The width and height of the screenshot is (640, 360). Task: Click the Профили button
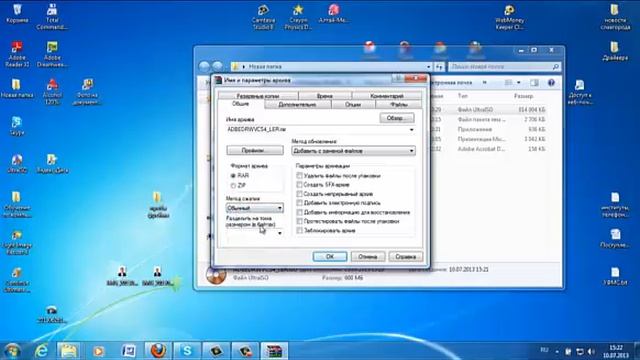point(255,150)
